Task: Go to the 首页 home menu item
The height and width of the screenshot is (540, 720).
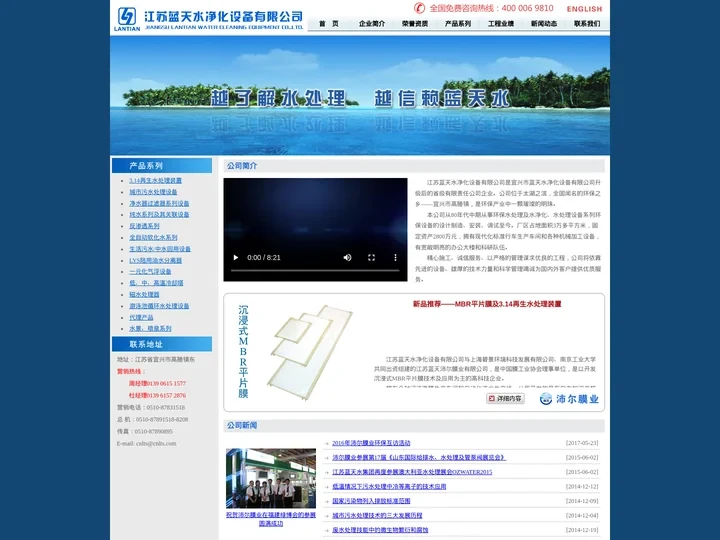Action: [x=329, y=24]
